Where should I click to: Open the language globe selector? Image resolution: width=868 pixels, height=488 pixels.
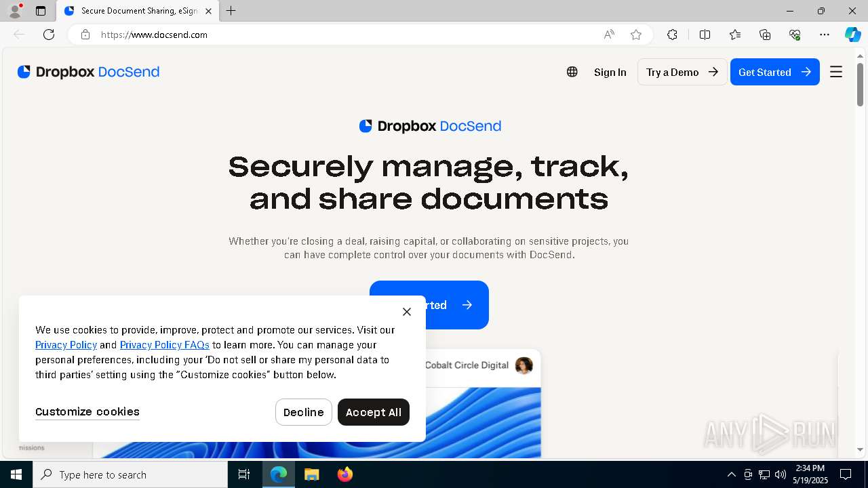[x=572, y=72]
